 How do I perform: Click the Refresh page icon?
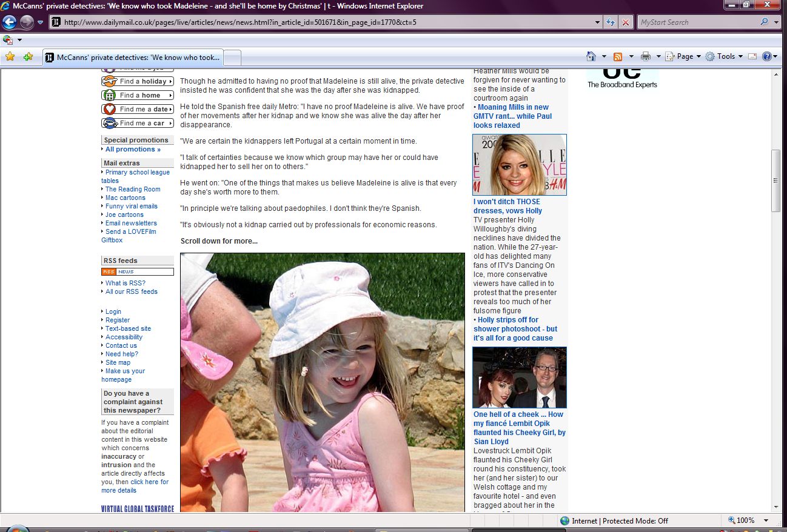coord(611,22)
